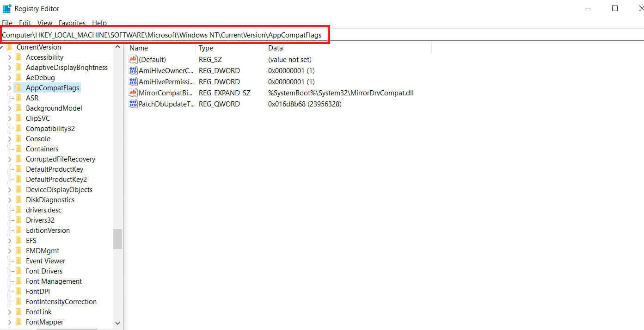Click the Console folder icon

click(18, 138)
